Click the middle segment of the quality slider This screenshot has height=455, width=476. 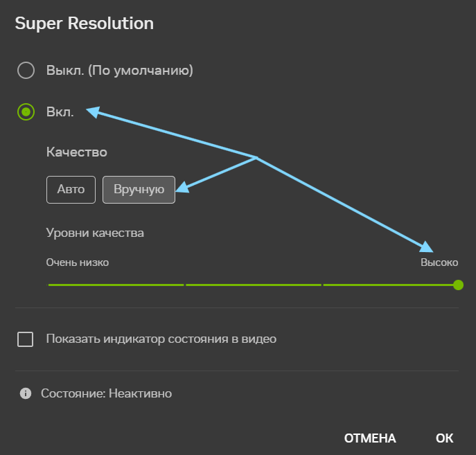(253, 285)
